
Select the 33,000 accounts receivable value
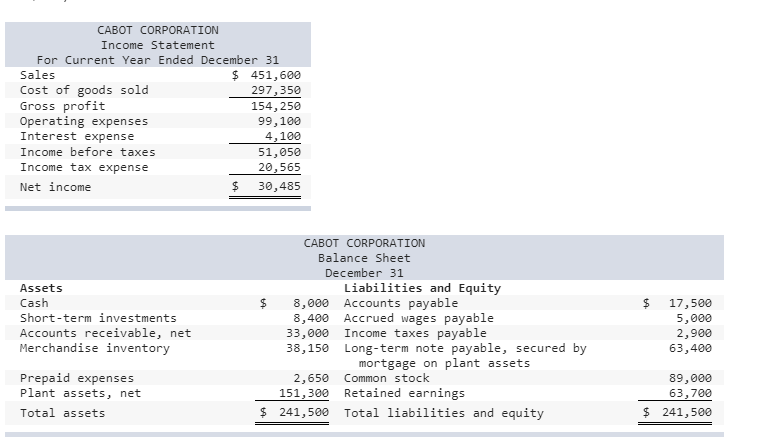click(307, 333)
